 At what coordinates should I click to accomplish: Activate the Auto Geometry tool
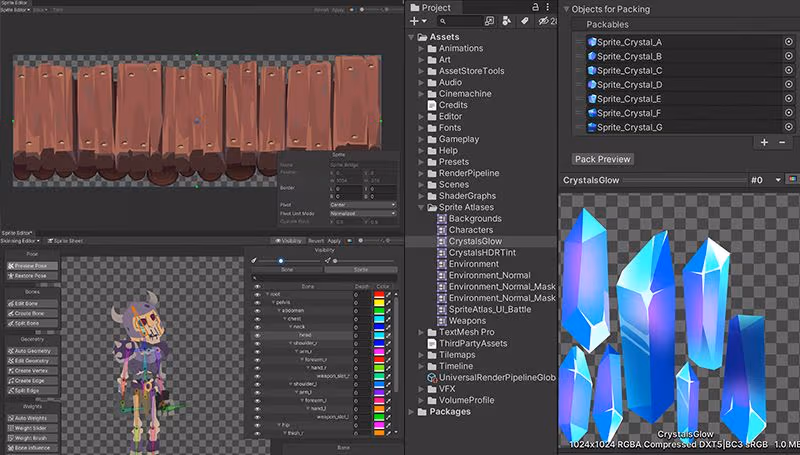pos(31,351)
